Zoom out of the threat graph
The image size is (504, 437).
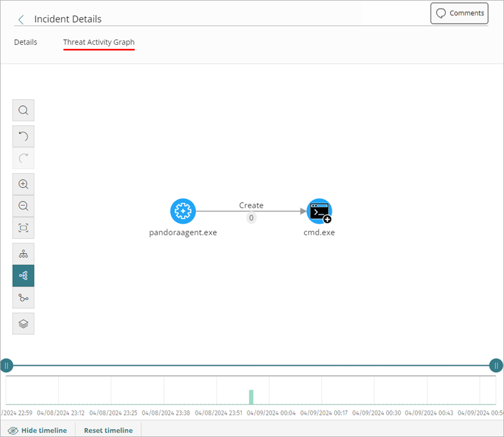pyautogui.click(x=23, y=206)
